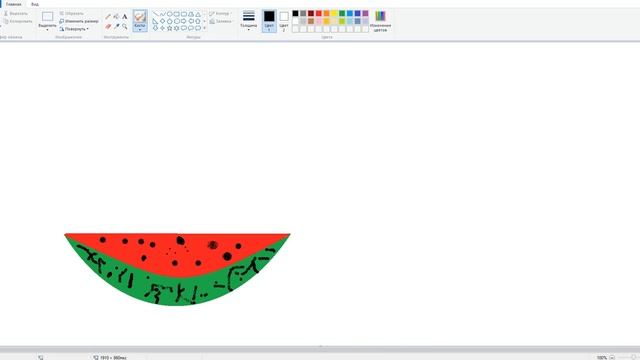This screenshot has width=640, height=360.
Task: Open the Thickness (Толщина) dropdown
Action: 249,21
